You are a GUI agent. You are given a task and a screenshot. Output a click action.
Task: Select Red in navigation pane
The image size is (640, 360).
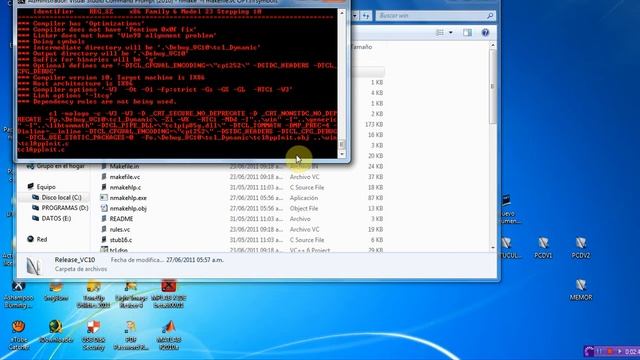(37, 239)
